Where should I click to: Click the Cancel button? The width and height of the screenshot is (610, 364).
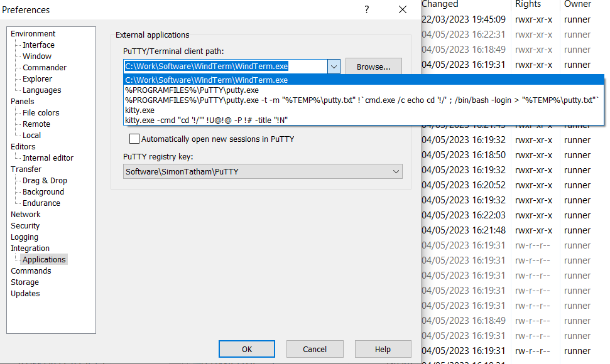click(x=315, y=349)
